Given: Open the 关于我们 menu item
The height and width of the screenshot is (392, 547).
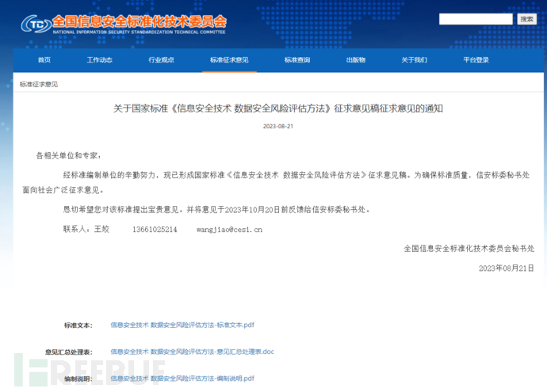Looking at the screenshot, I should [x=414, y=60].
